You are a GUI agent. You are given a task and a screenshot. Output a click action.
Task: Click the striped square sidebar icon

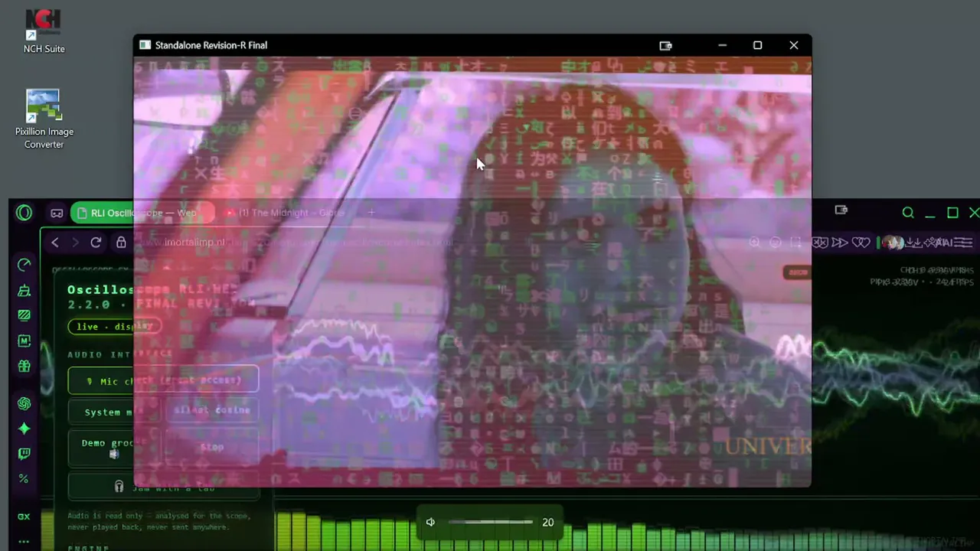tap(24, 315)
